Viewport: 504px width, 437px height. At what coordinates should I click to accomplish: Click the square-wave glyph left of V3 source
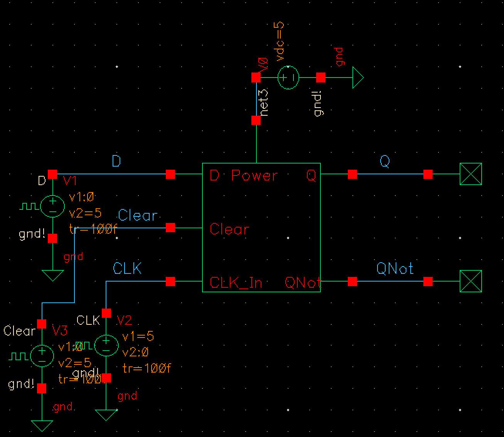(19, 356)
